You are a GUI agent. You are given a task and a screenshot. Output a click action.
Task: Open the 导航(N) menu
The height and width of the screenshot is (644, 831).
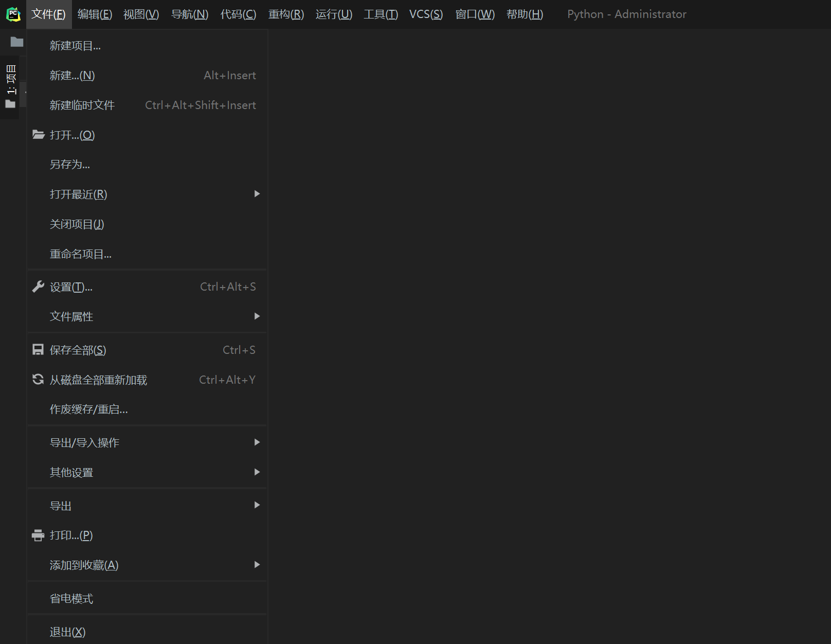[190, 14]
